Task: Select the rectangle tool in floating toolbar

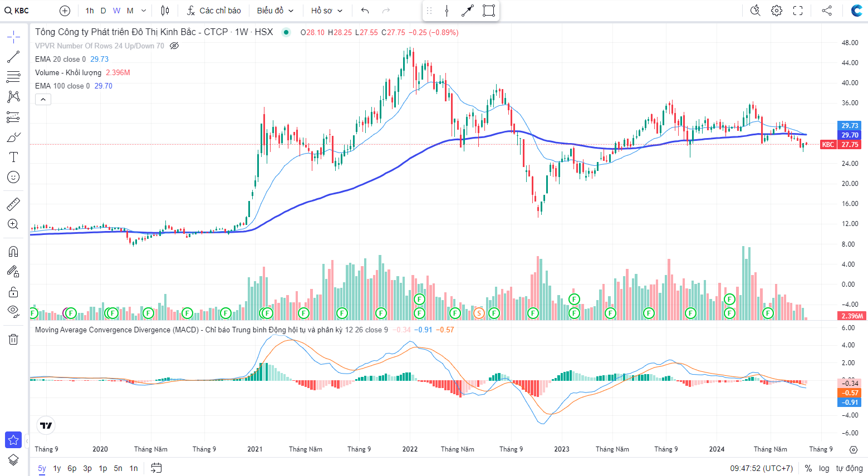Action: pyautogui.click(x=489, y=11)
